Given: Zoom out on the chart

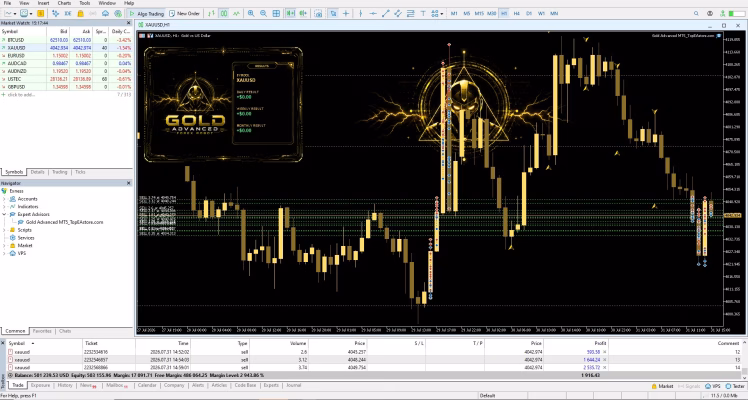Looking at the screenshot, I should click(x=263, y=13).
